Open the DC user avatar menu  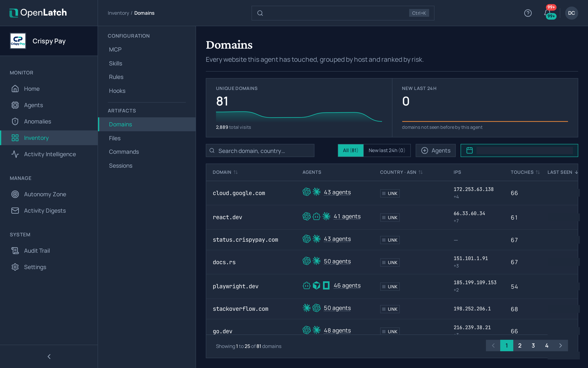coord(571,13)
